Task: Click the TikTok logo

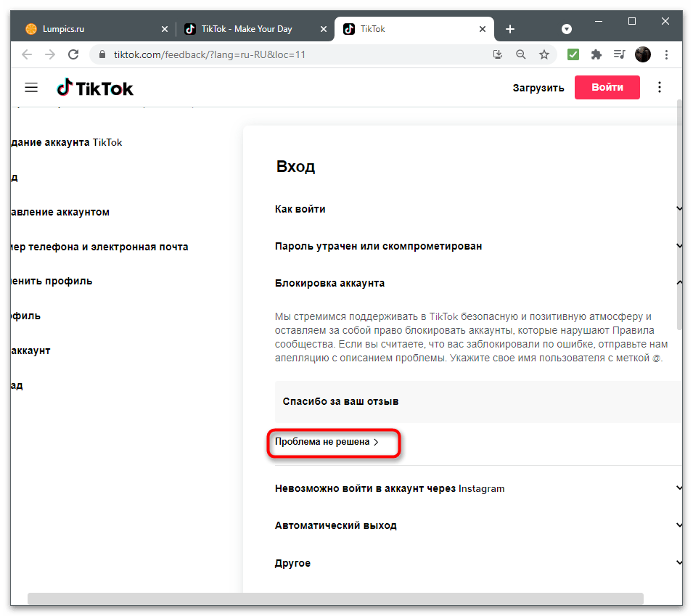Action: coord(94,88)
